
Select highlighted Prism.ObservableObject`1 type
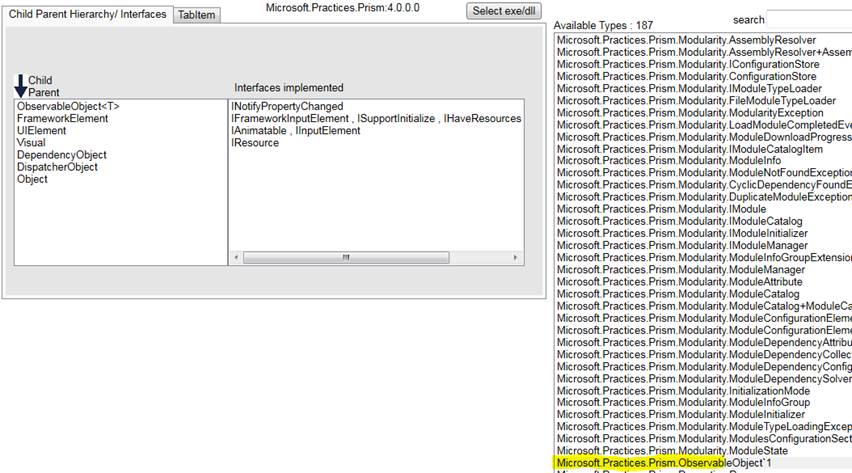coord(664,463)
